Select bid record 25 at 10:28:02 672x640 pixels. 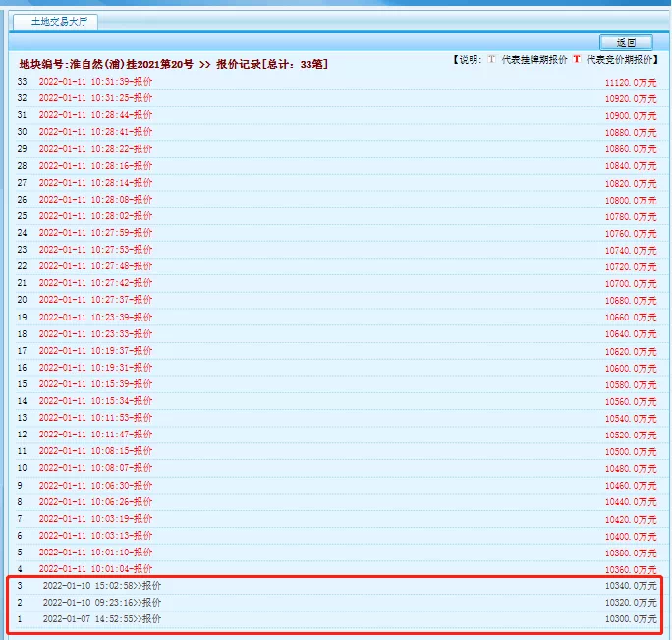[95, 216]
